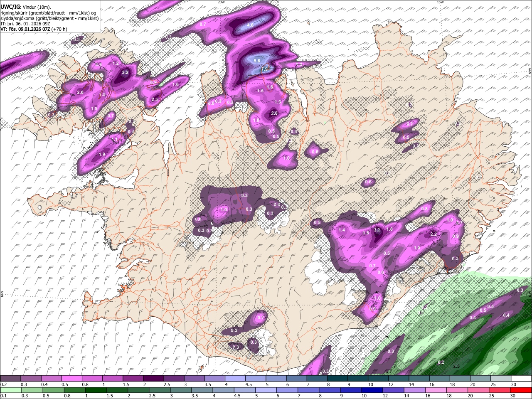Screen dimensions: 532x399
Task: Click the bright pink 0.5 swatch, upper legend row
Action: [x=72, y=379]
